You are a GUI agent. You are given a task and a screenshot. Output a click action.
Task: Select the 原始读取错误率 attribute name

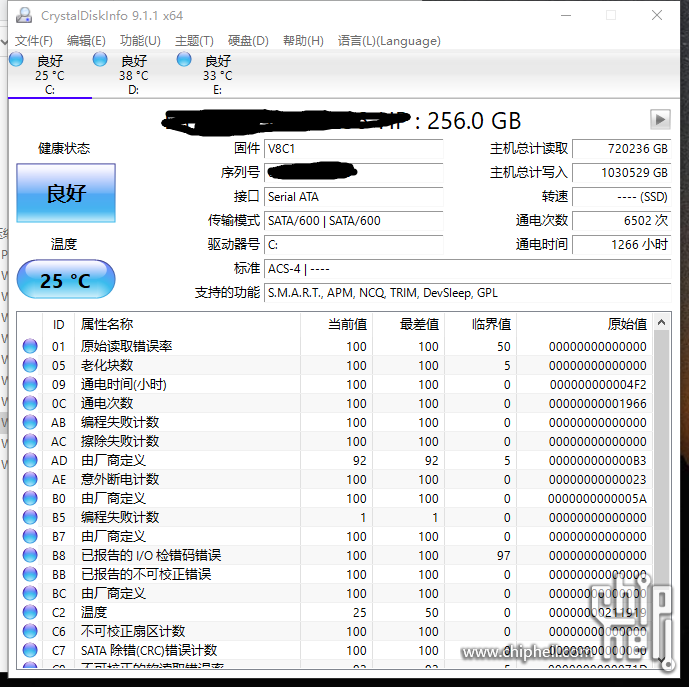click(127, 346)
